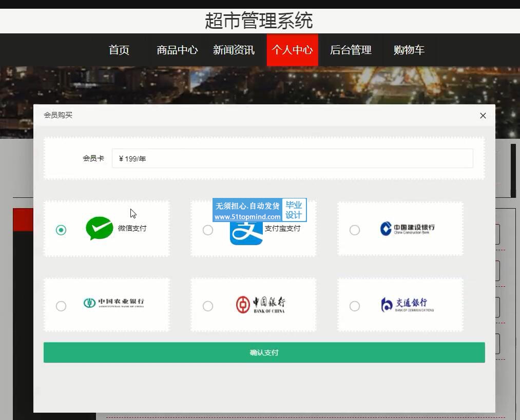Close the 会员购买 dialog
The height and width of the screenshot is (420, 520).
coord(483,115)
